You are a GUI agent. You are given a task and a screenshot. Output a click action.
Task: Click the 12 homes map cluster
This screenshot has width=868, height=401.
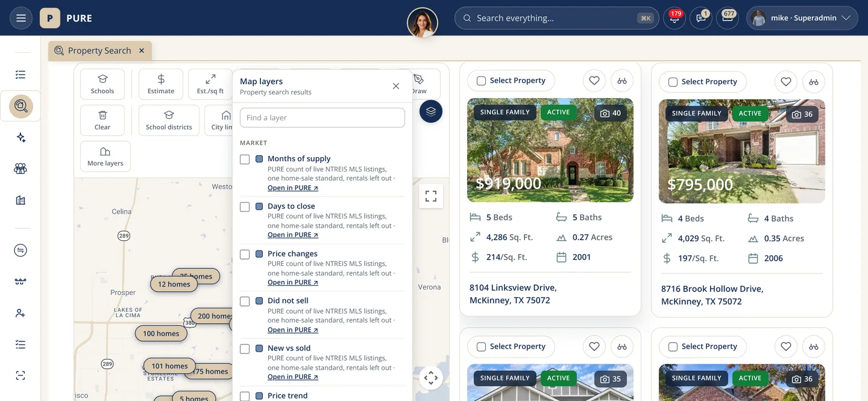click(x=174, y=284)
